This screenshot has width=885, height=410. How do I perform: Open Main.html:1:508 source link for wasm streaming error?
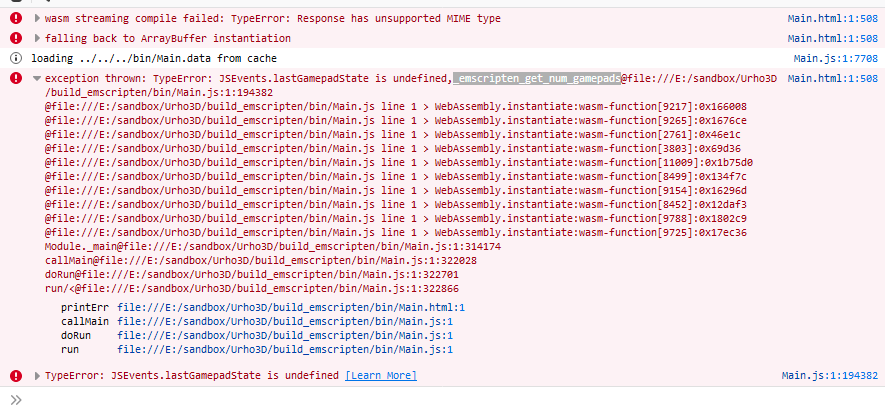click(x=833, y=18)
